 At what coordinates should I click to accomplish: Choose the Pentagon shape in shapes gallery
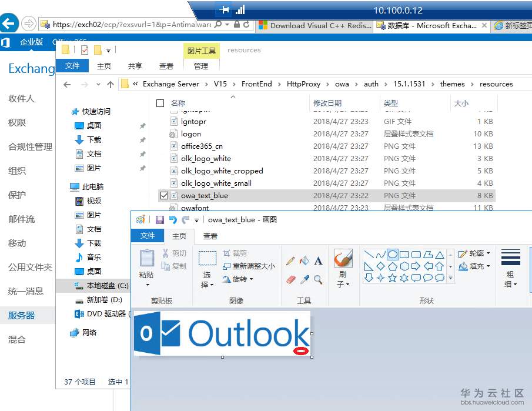(x=392, y=266)
